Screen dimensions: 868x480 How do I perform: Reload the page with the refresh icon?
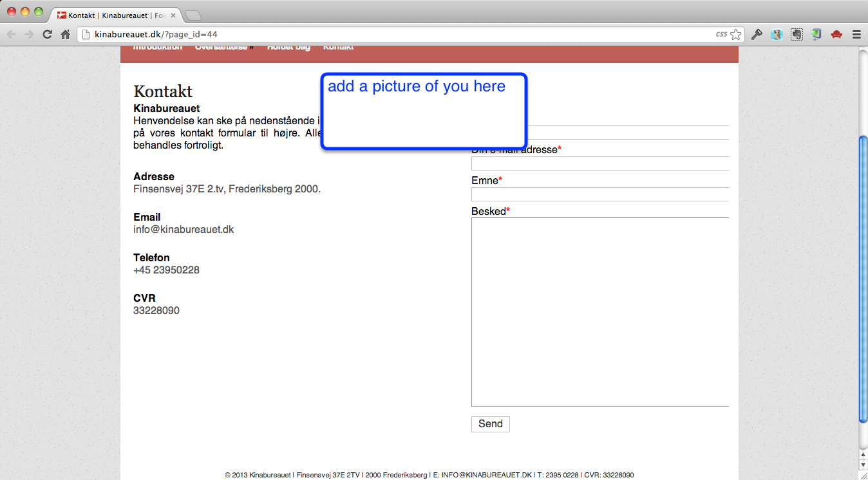(x=47, y=35)
